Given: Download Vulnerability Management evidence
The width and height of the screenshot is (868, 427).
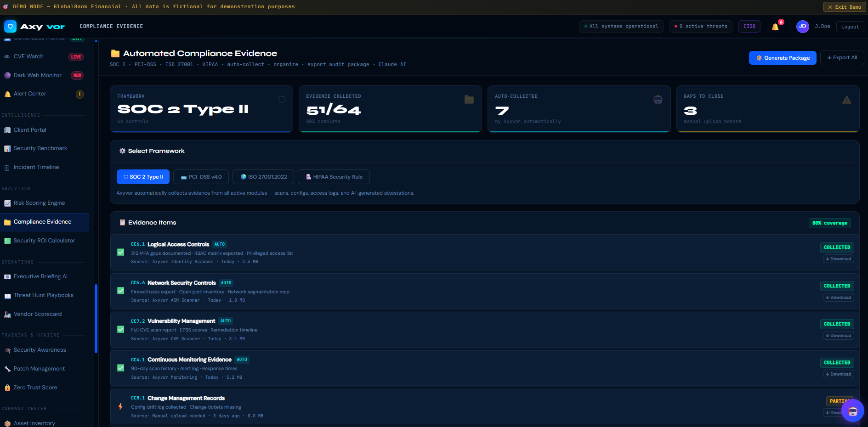Looking at the screenshot, I should (x=839, y=336).
